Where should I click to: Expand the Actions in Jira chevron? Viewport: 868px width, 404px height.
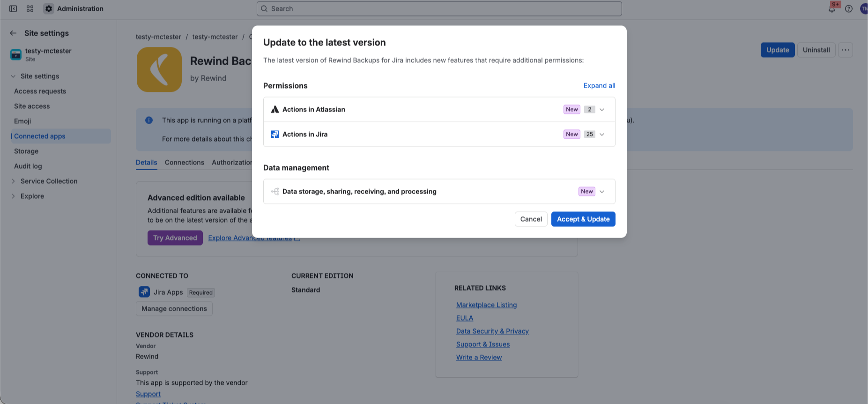click(x=602, y=134)
